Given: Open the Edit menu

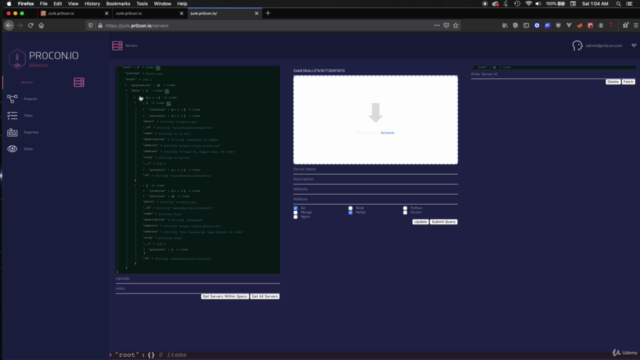Looking at the screenshot, I should pos(58,4).
